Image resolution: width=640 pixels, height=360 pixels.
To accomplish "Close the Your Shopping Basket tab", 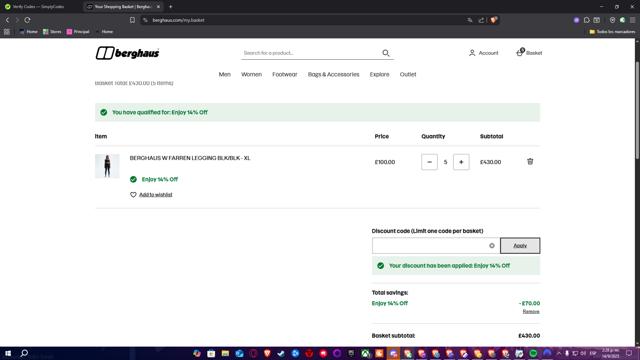I will pyautogui.click(x=158, y=7).
